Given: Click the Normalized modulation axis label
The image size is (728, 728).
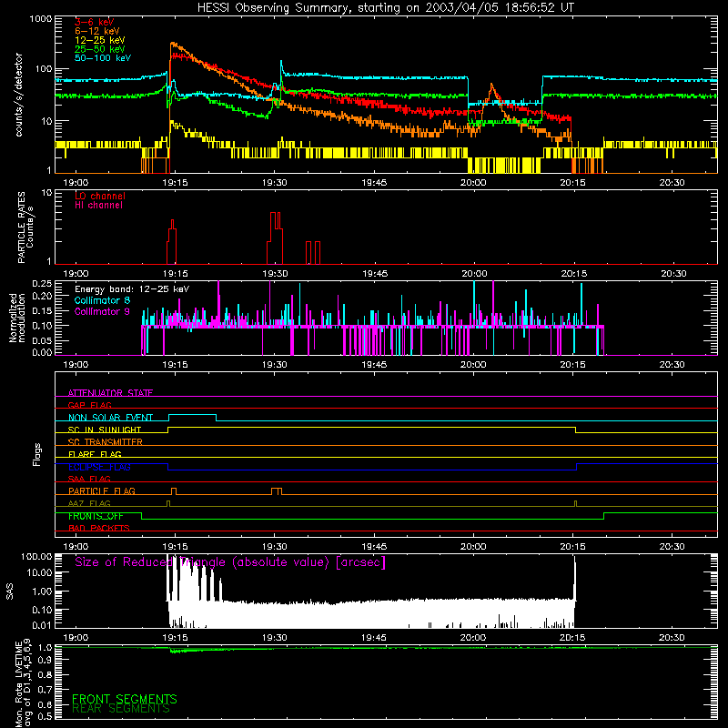Looking at the screenshot, I should tap(17, 318).
